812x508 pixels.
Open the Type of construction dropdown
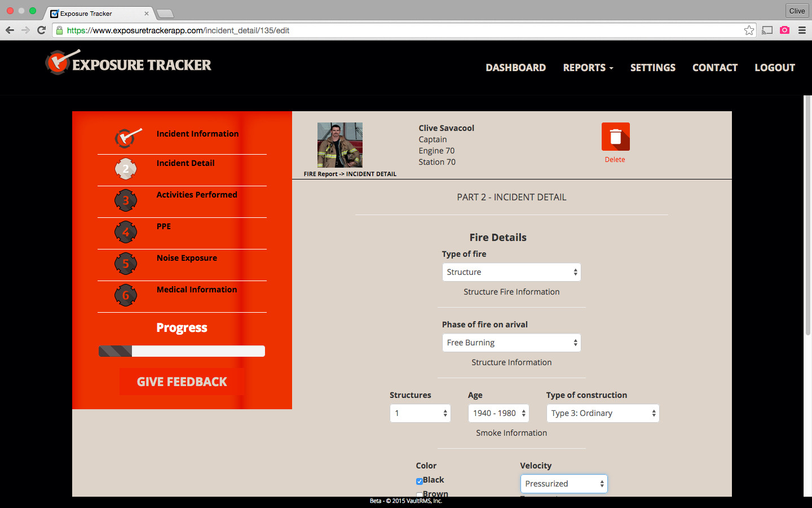point(603,413)
